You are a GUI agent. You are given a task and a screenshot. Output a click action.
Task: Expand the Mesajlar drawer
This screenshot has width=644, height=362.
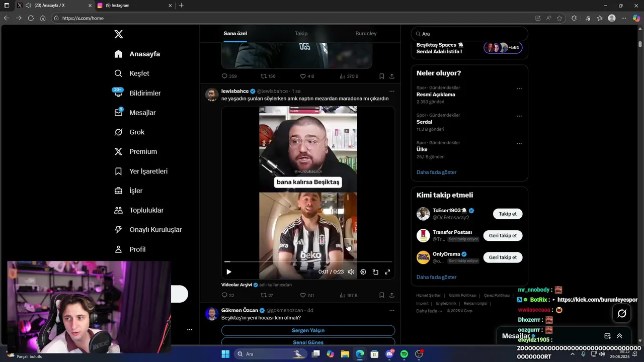(x=619, y=336)
